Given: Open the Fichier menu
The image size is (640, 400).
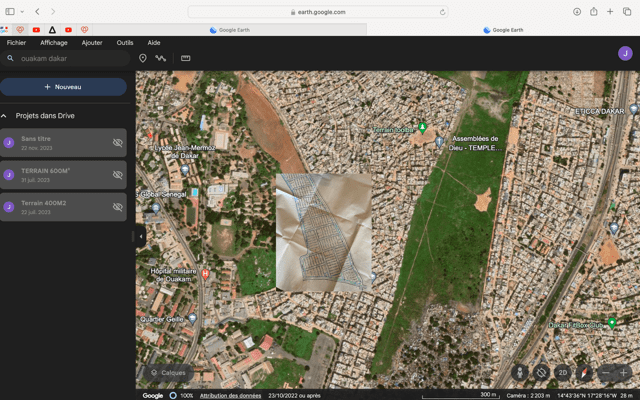Looking at the screenshot, I should point(16,43).
